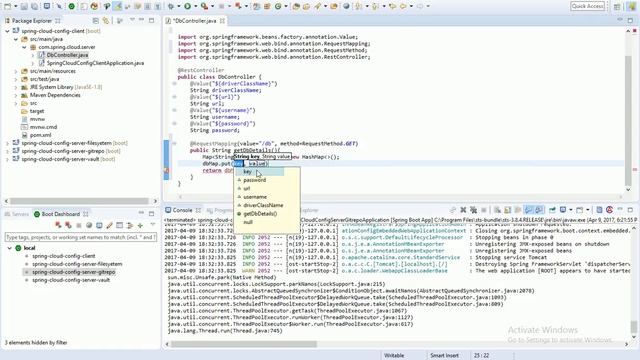Choose 'getDbDetails()' from autocomplete popup
Viewport: 640px width, 360px height.
pos(260,213)
